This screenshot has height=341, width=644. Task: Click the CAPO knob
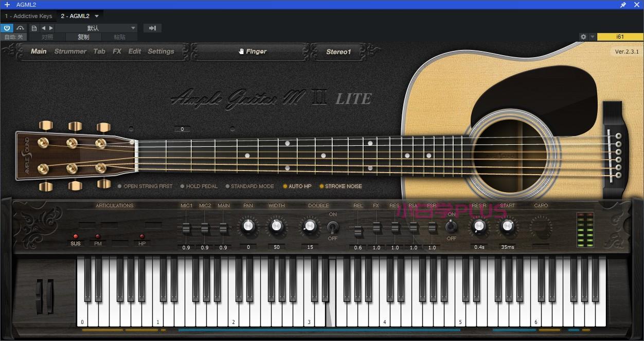click(541, 226)
